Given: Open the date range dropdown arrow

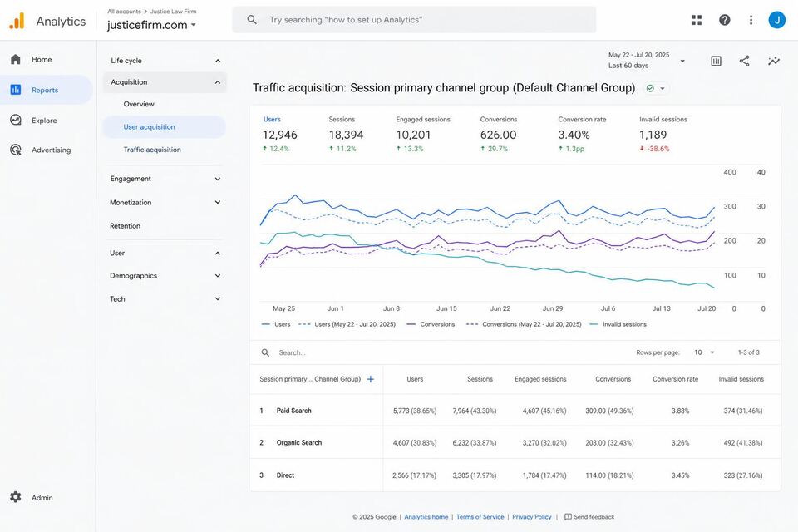Looking at the screenshot, I should click(x=682, y=61).
